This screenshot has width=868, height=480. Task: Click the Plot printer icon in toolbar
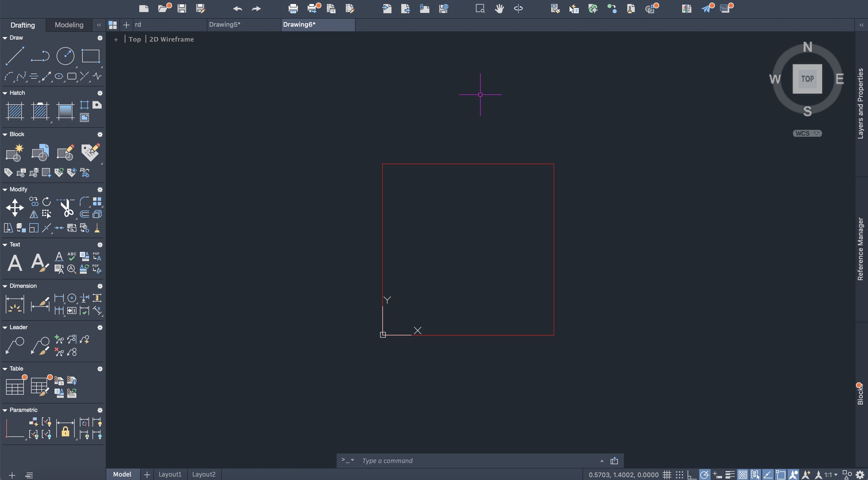tap(293, 8)
